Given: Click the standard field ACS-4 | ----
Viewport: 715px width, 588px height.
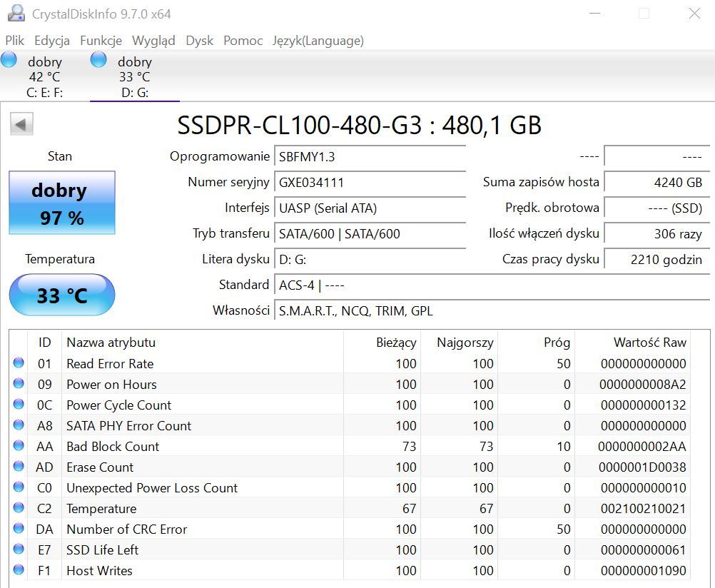Looking at the screenshot, I should (492, 285).
